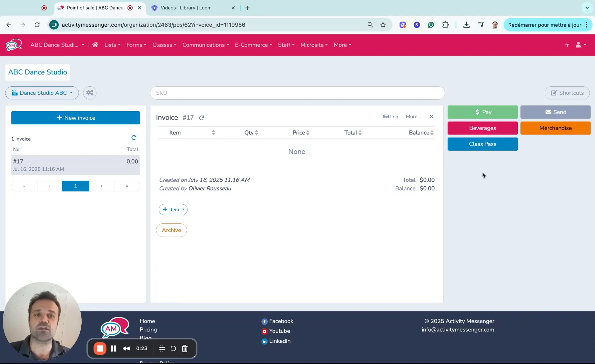This screenshot has width=595, height=364.
Task: Open the Classes menu
Action: [164, 45]
